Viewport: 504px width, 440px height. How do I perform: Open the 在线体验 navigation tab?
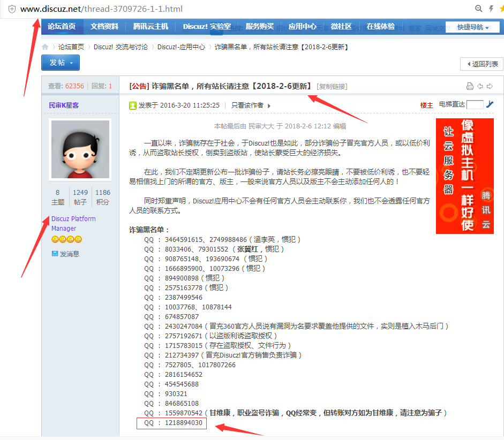[381, 26]
